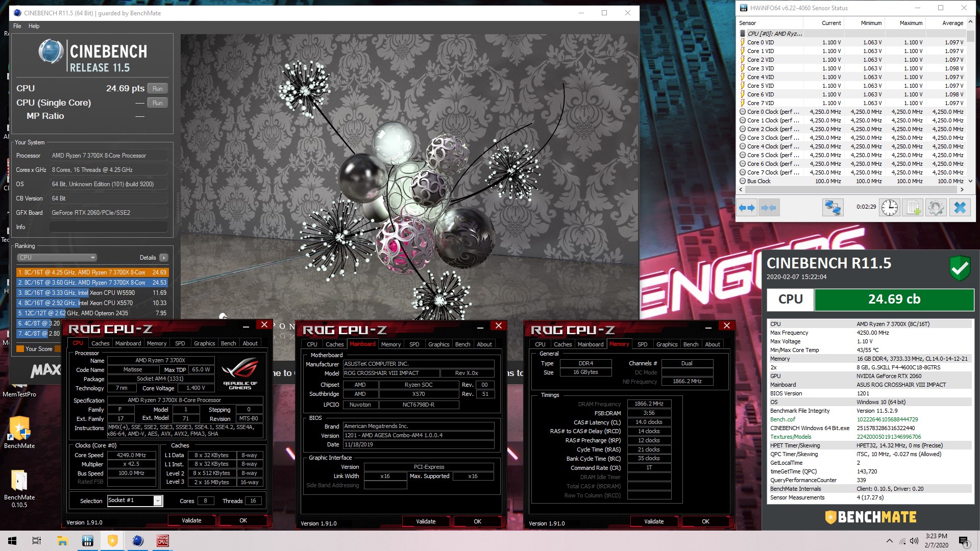Open the File menu in Cinebench

click(x=17, y=26)
